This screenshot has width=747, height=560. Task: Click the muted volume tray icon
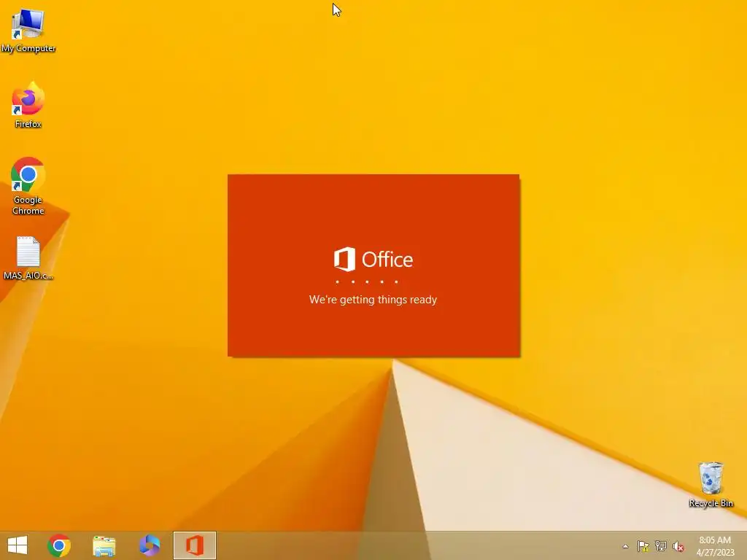(678, 546)
